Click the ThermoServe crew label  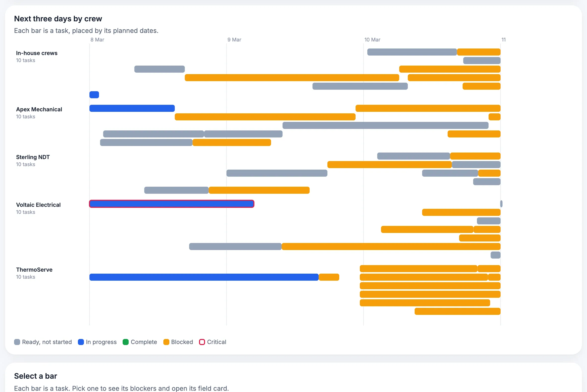coord(34,270)
